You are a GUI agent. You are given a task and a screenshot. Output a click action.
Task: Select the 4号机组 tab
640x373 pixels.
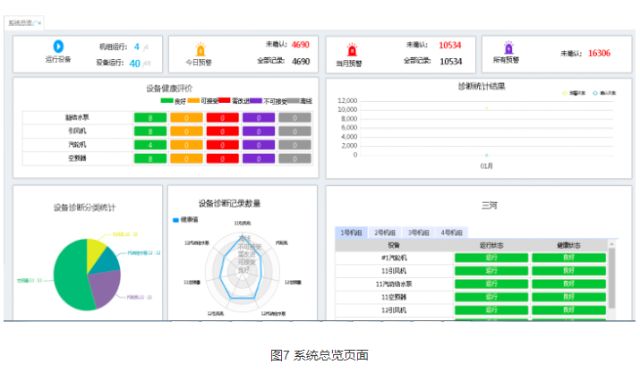click(451, 233)
